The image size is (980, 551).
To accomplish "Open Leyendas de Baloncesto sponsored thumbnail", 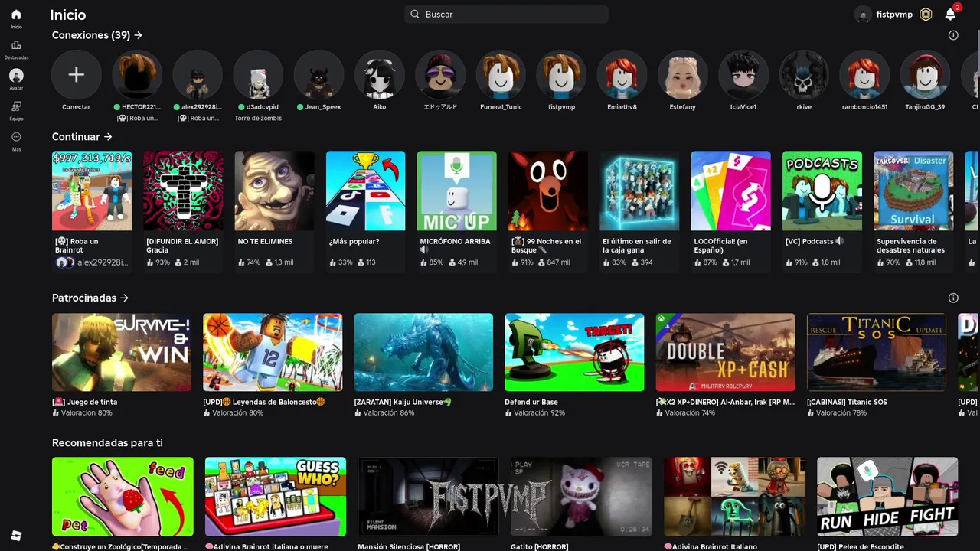I will click(273, 352).
